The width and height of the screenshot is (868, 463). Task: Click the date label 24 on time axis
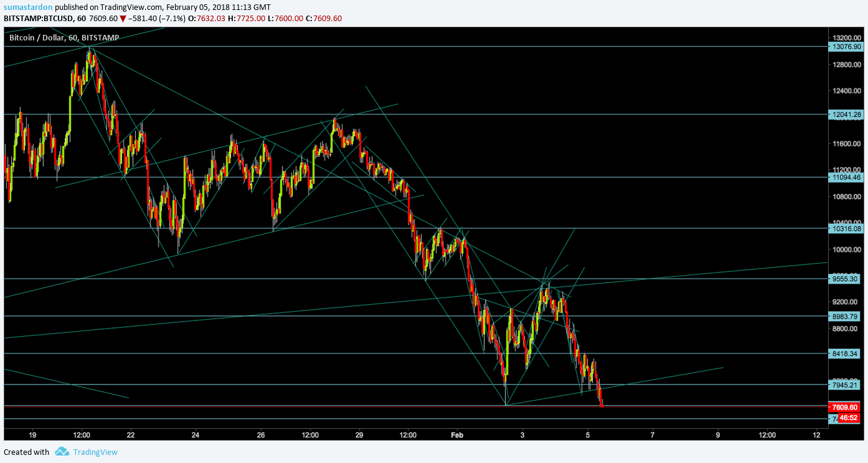point(196,435)
